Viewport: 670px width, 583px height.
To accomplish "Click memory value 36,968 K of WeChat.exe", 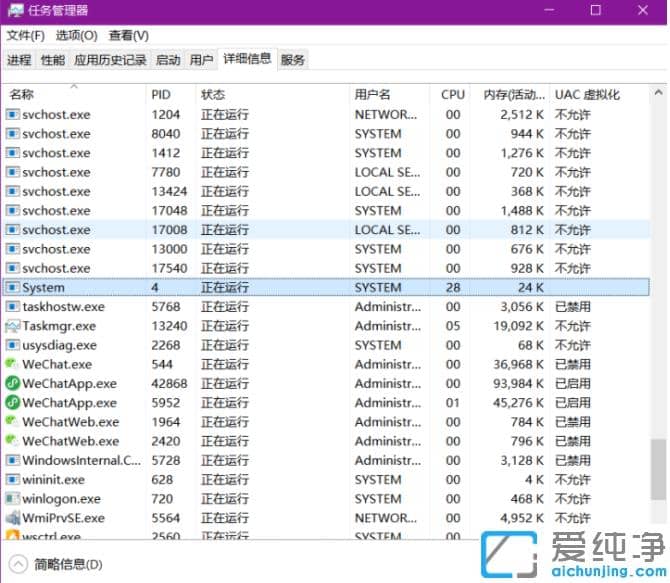I will 519,364.
